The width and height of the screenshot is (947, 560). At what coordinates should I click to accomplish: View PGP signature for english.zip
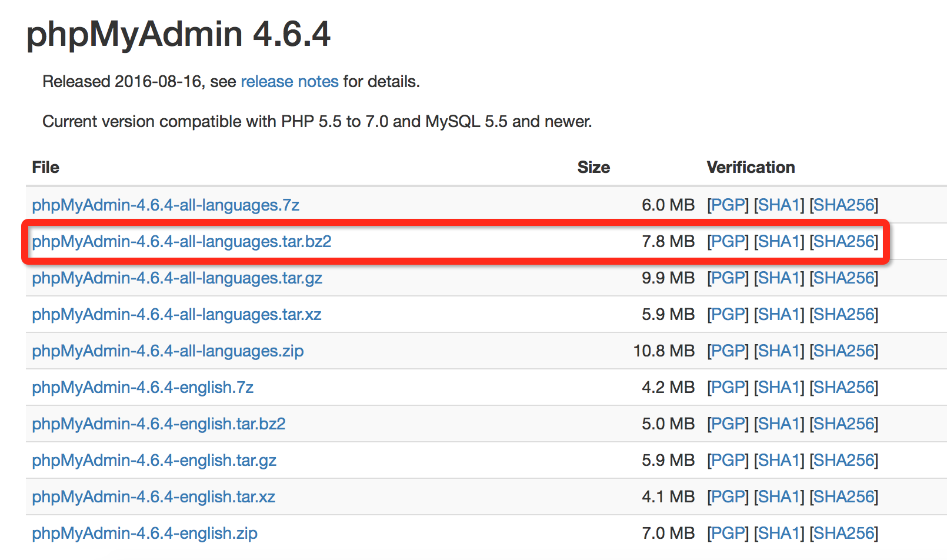click(x=728, y=533)
